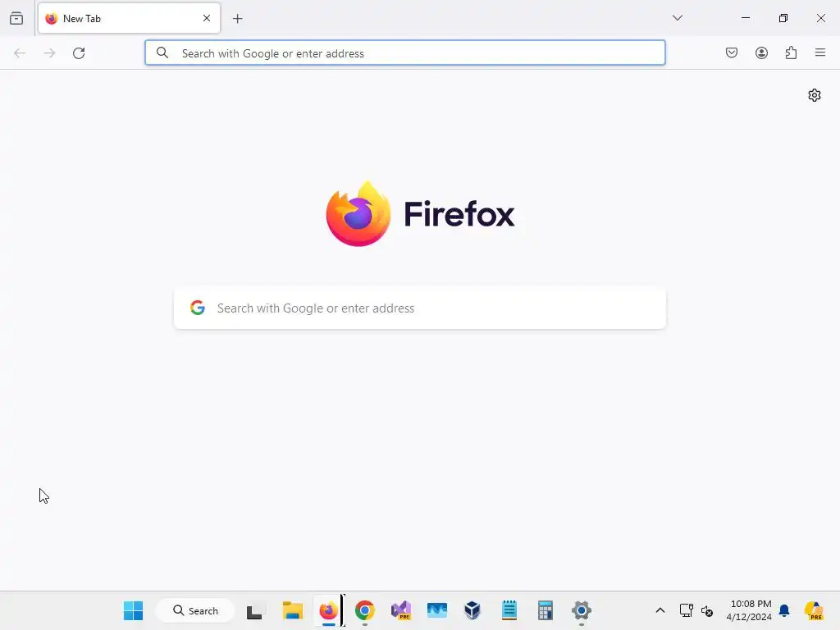The image size is (840, 630).
Task: Open the Extensions panel
Action: point(791,52)
